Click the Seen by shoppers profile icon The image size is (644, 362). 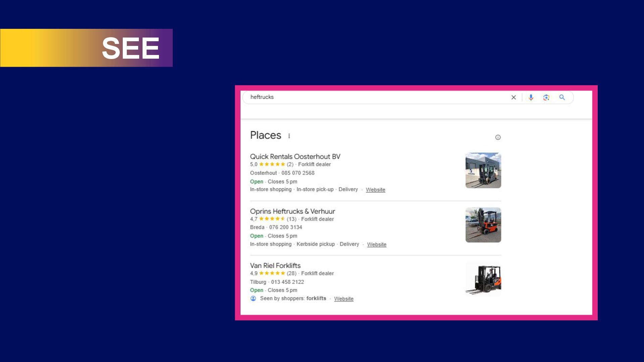(253, 298)
